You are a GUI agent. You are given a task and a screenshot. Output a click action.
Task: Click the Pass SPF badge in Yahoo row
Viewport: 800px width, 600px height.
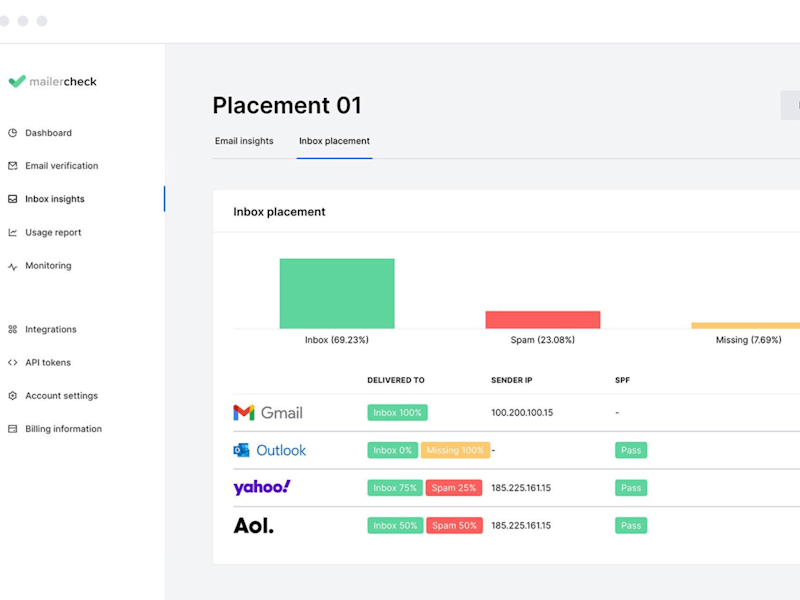point(631,488)
